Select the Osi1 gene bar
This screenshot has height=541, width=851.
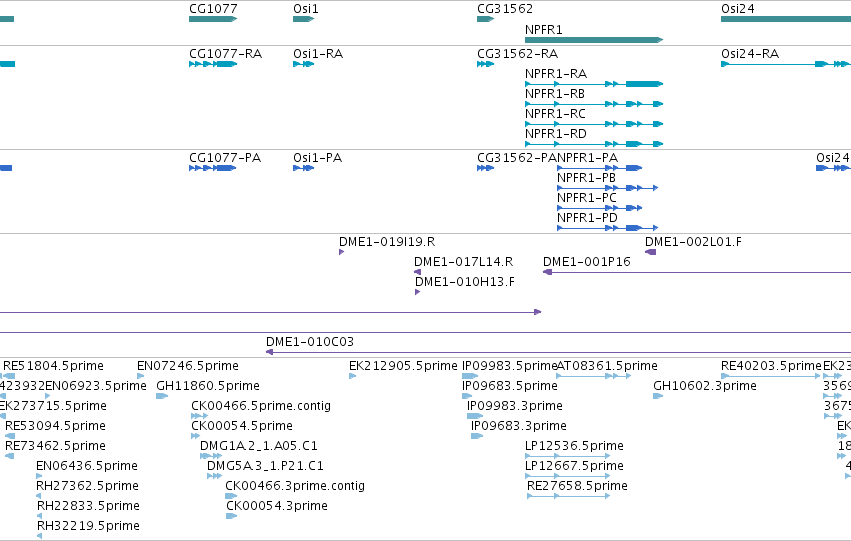coord(303,19)
